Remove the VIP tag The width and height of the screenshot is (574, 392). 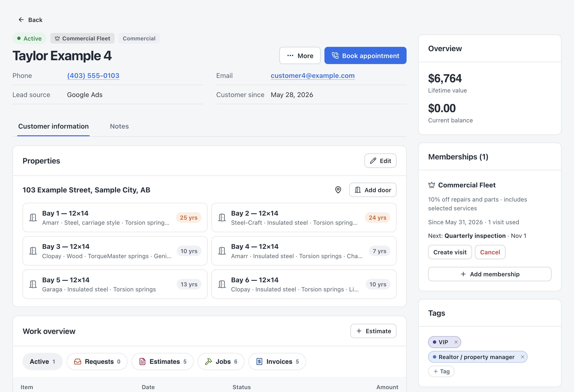[x=456, y=342]
